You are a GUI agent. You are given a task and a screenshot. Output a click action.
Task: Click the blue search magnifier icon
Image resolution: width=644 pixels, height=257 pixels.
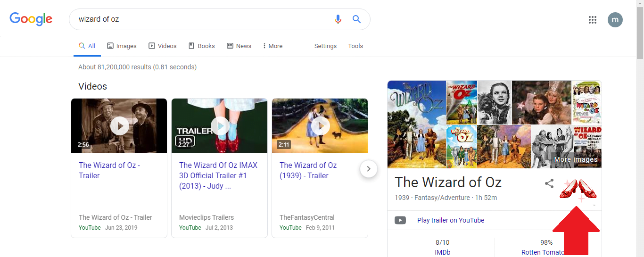pyautogui.click(x=357, y=19)
